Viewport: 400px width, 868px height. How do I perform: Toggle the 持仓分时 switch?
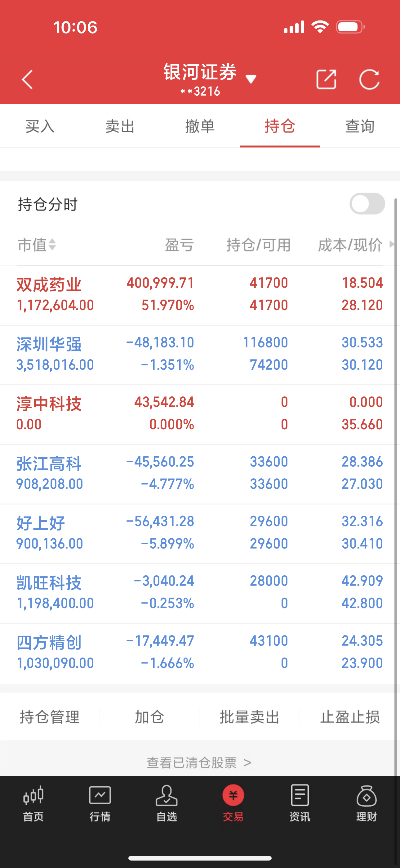point(367,204)
